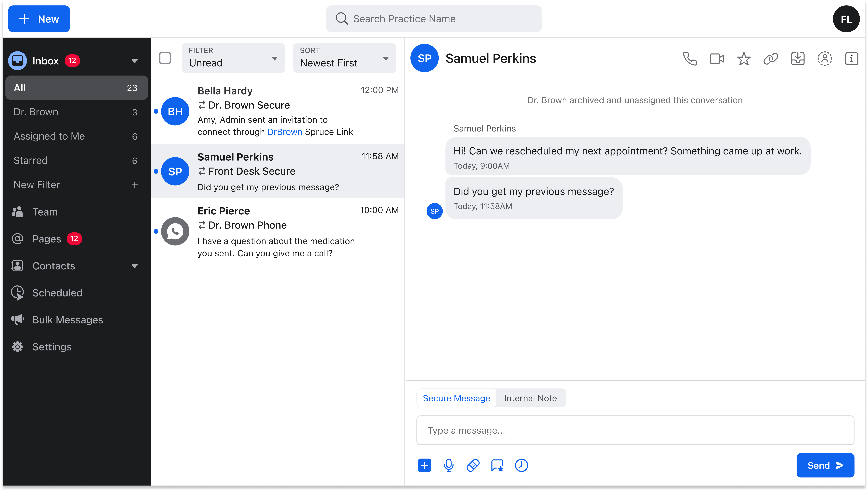This screenshot has width=868, height=491.
Task: Open saved messages star-bubble icon
Action: click(x=497, y=465)
